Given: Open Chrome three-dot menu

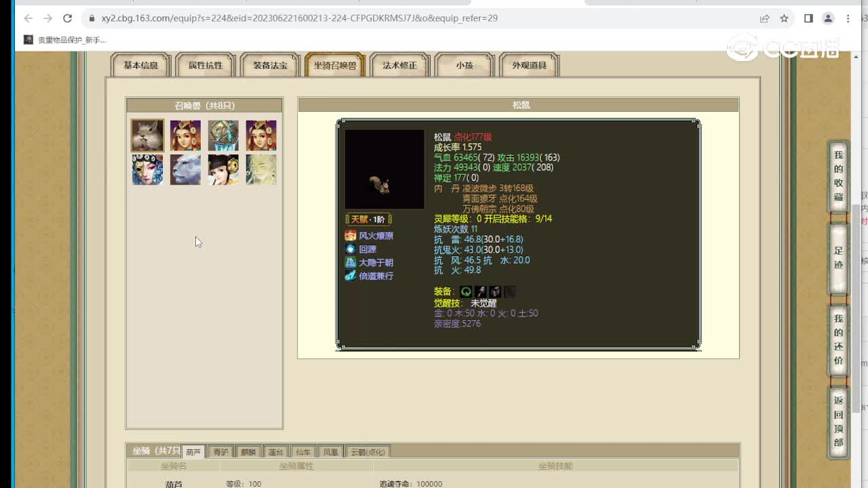Looking at the screenshot, I should click(x=848, y=18).
